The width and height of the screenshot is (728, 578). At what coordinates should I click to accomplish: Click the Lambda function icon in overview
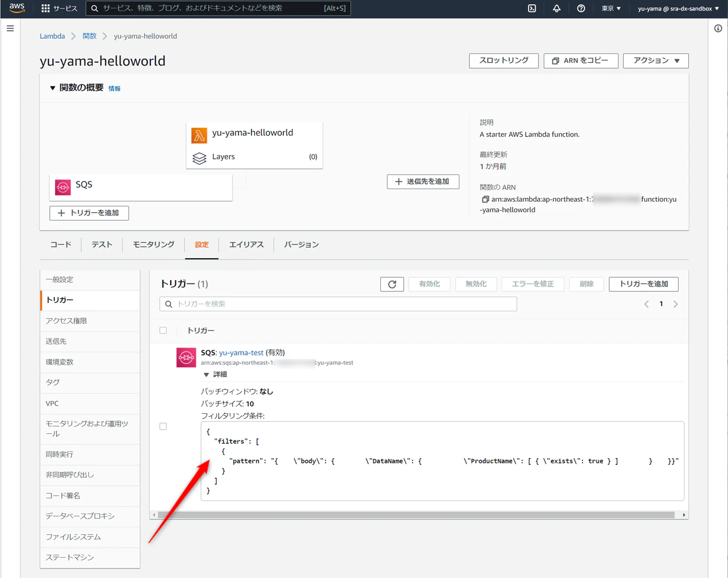pyautogui.click(x=199, y=135)
